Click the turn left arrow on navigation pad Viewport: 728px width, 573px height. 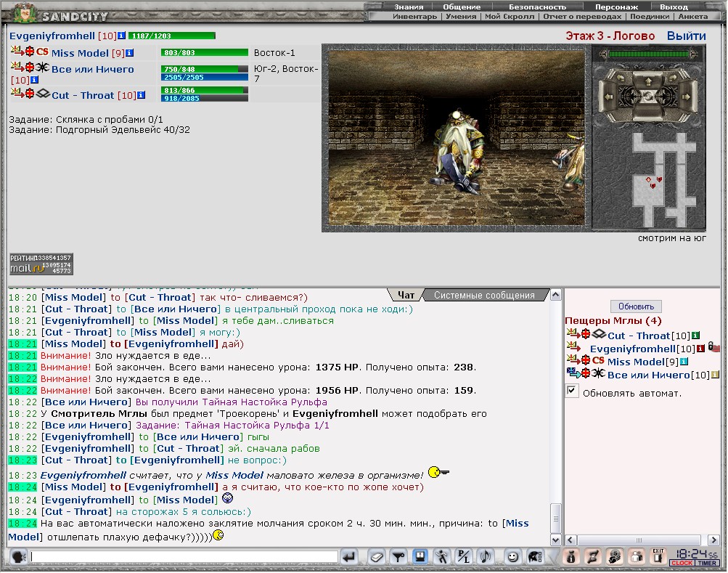(x=621, y=78)
